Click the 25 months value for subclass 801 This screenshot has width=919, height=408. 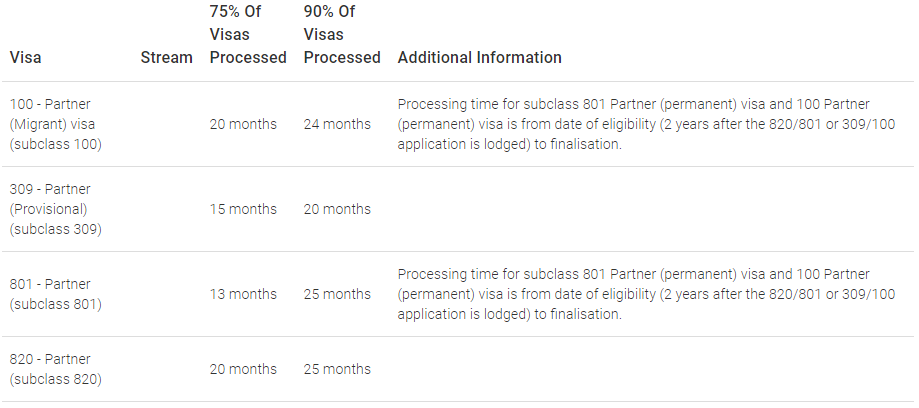(337, 294)
